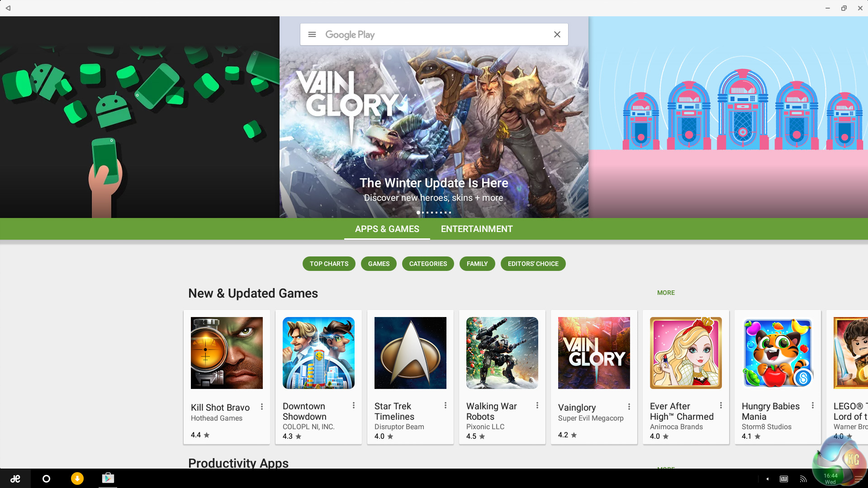
Task: Open options menu for Vainglory card
Action: click(x=629, y=407)
